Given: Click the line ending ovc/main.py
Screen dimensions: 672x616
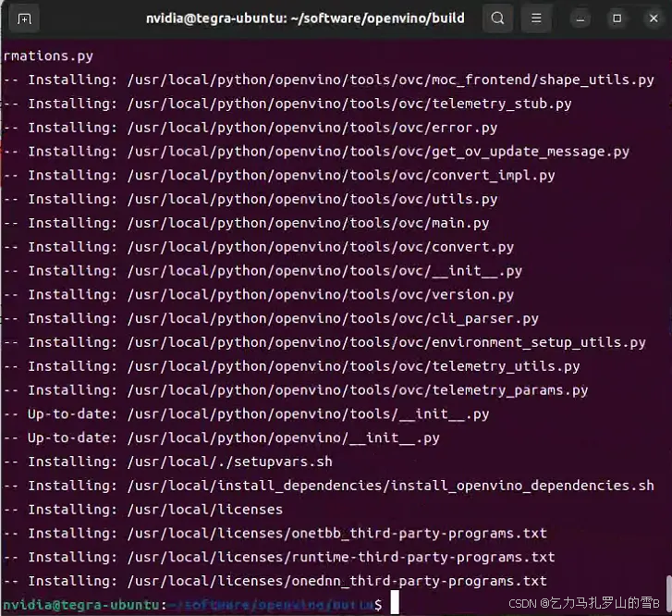Looking at the screenshot, I should point(247,223).
